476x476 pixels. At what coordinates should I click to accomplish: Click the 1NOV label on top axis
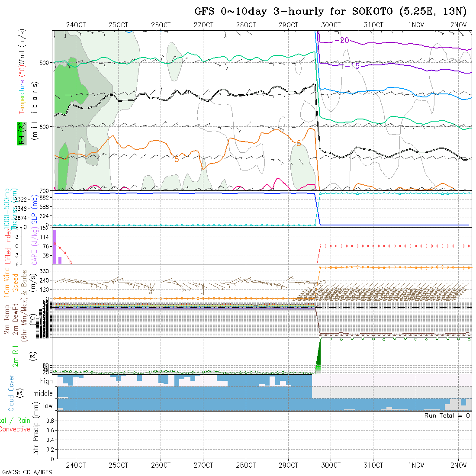pyautogui.click(x=416, y=25)
